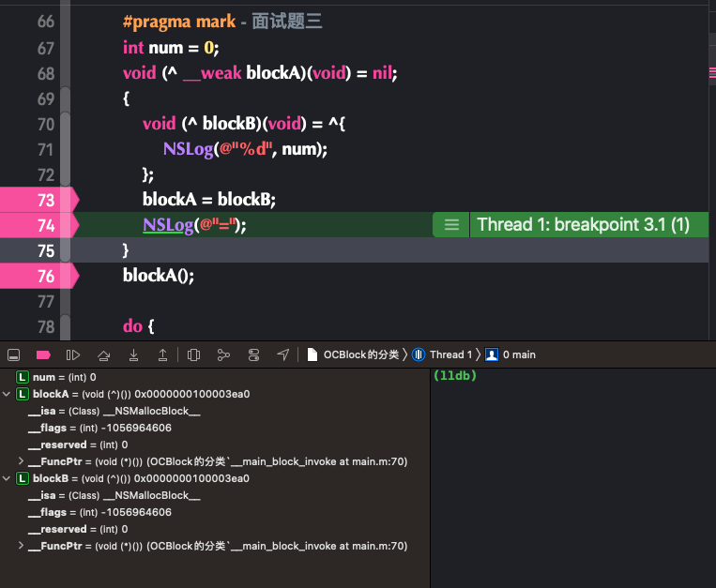Expand __FuncPtr under blockA

tap(21, 461)
